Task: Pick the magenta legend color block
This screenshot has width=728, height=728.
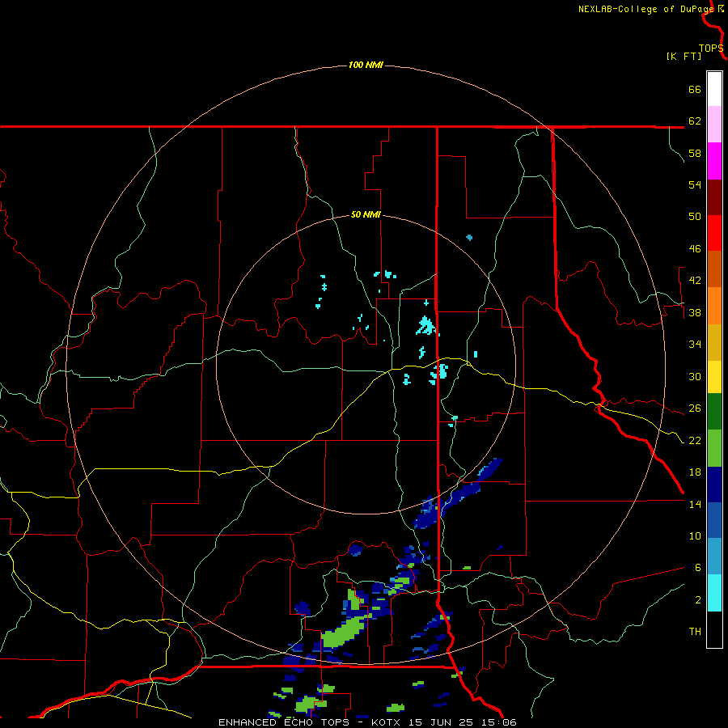Action: (714, 161)
